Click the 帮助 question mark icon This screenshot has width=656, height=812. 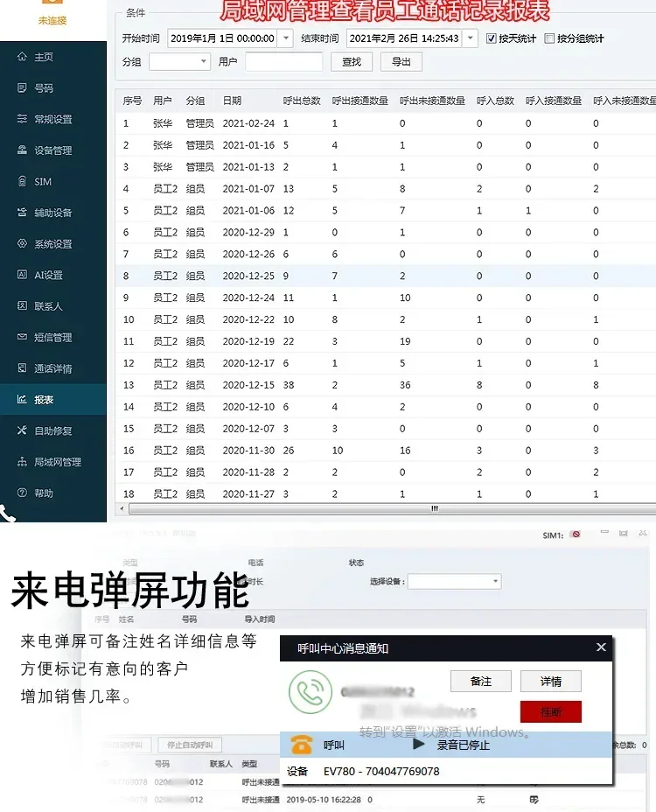[22, 493]
